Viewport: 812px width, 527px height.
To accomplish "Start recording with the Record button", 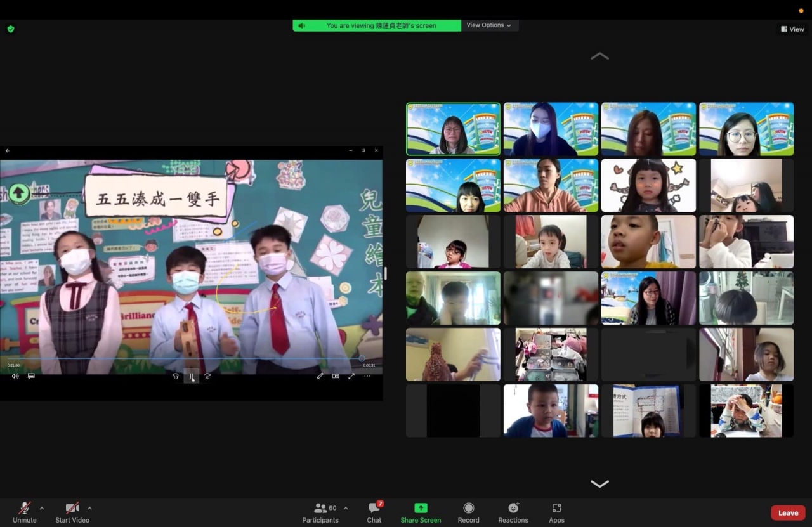I will pyautogui.click(x=468, y=508).
